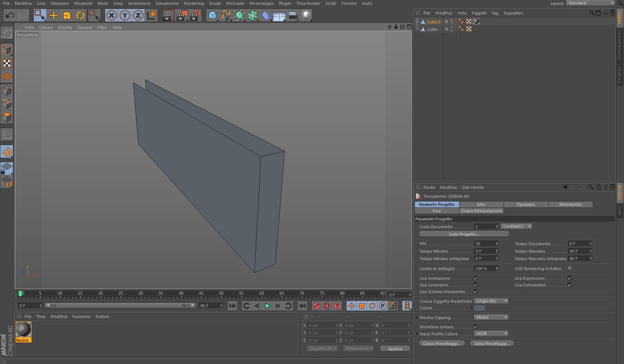Image resolution: width=624 pixels, height=364 pixels.
Task: Click the Scala Progetto button
Action: click(464, 234)
